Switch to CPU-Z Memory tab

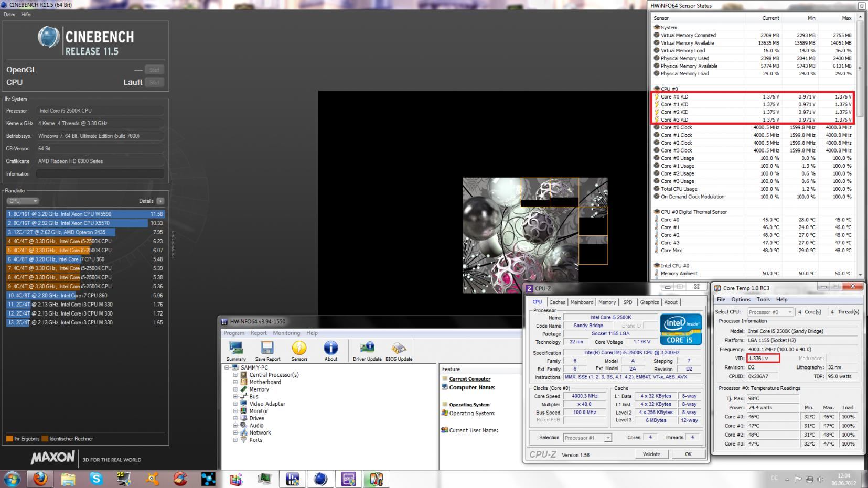(x=607, y=302)
